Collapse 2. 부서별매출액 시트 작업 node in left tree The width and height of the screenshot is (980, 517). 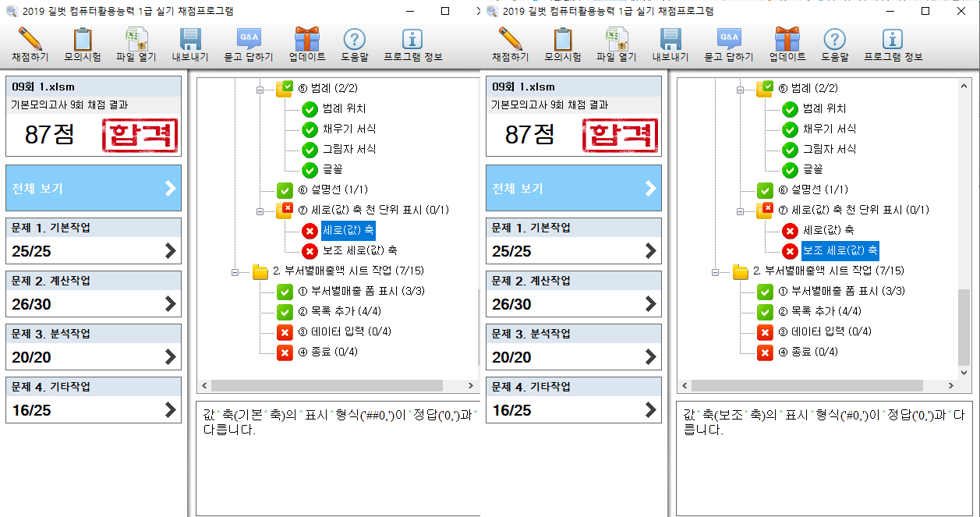tap(235, 271)
